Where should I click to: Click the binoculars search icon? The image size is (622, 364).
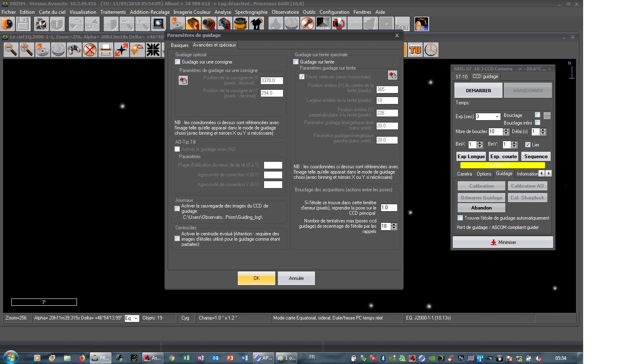coord(74,50)
